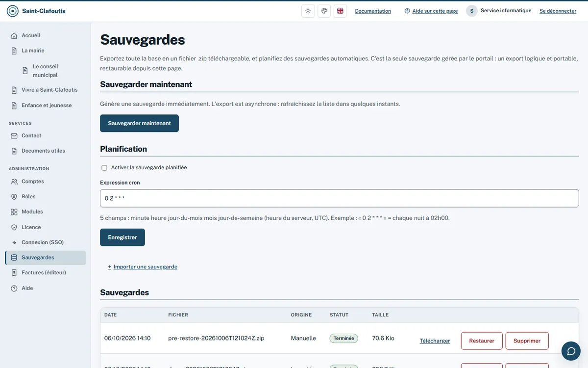Click the DATE column header

110,315
